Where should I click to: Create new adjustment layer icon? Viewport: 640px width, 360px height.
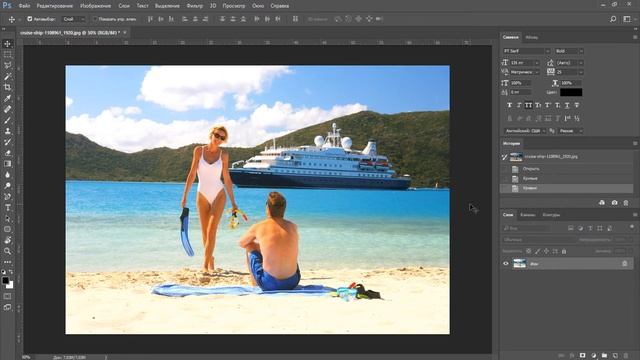[x=593, y=356]
